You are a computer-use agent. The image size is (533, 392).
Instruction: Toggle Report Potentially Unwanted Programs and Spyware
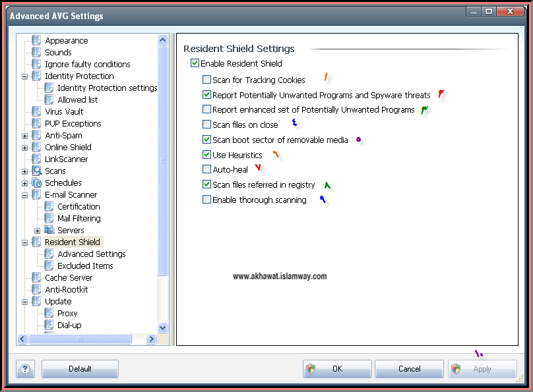click(x=206, y=95)
